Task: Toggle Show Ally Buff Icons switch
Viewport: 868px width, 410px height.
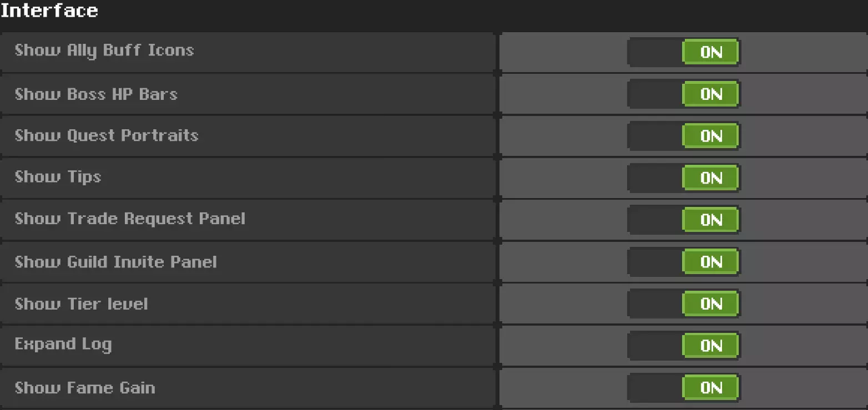Action: (684, 52)
